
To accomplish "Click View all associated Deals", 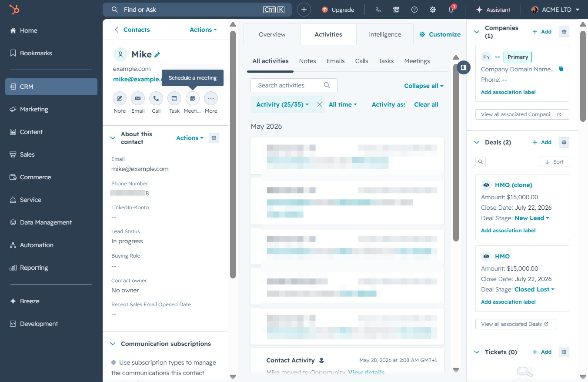I will (516, 324).
